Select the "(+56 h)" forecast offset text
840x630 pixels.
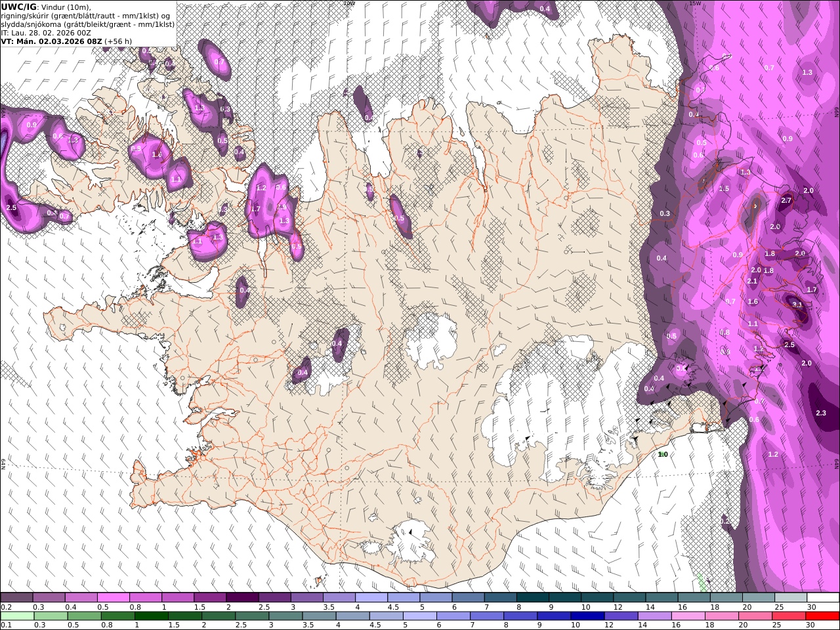coord(119,41)
